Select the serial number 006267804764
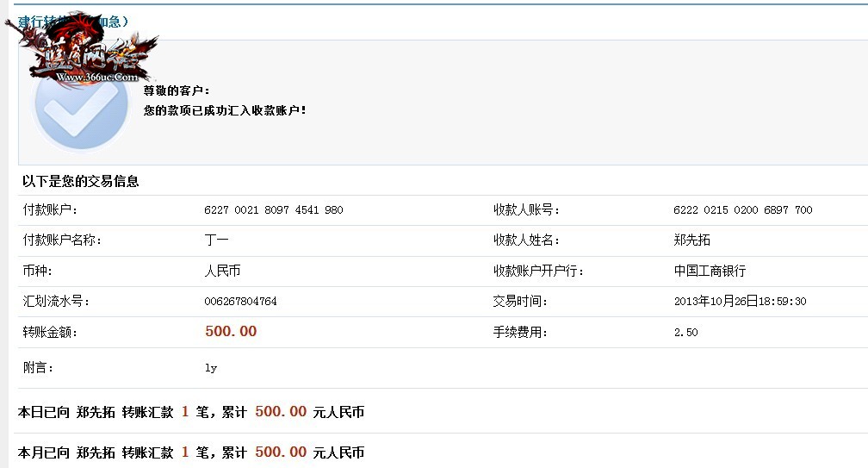The height and width of the screenshot is (468, 868). click(x=240, y=302)
